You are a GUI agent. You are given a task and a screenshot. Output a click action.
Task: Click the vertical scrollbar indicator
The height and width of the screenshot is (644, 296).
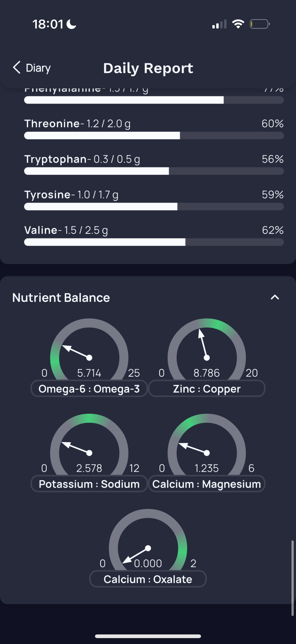point(293,578)
